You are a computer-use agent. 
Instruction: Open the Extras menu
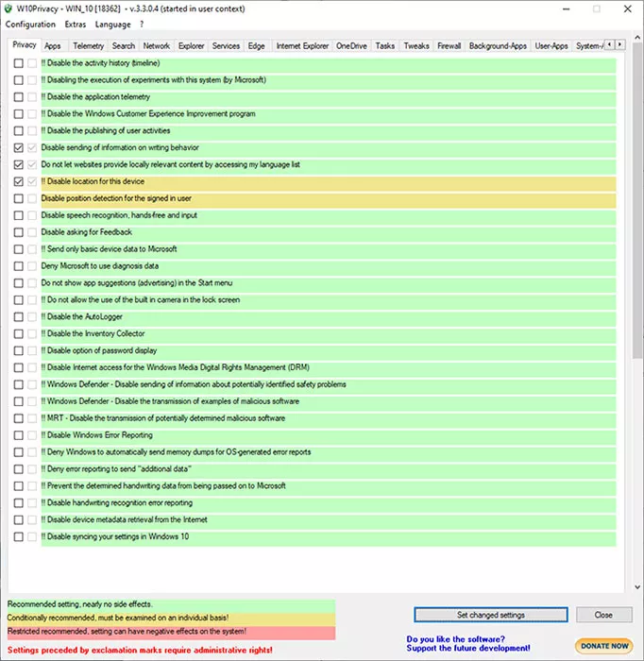tap(76, 25)
